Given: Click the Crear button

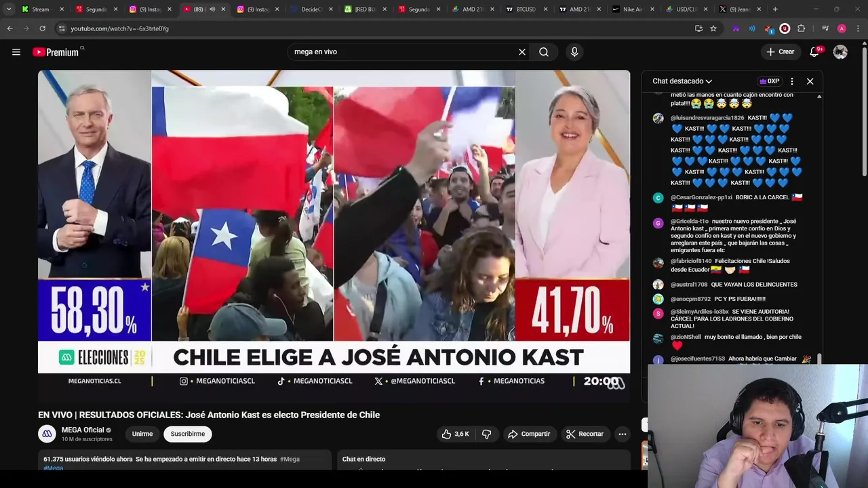Looking at the screenshot, I should (780, 52).
